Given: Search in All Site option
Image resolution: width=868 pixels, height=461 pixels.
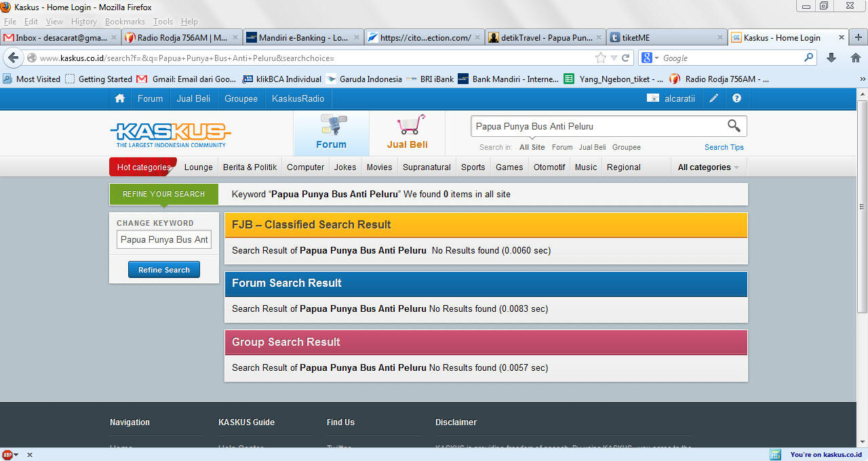Looking at the screenshot, I should [x=532, y=147].
